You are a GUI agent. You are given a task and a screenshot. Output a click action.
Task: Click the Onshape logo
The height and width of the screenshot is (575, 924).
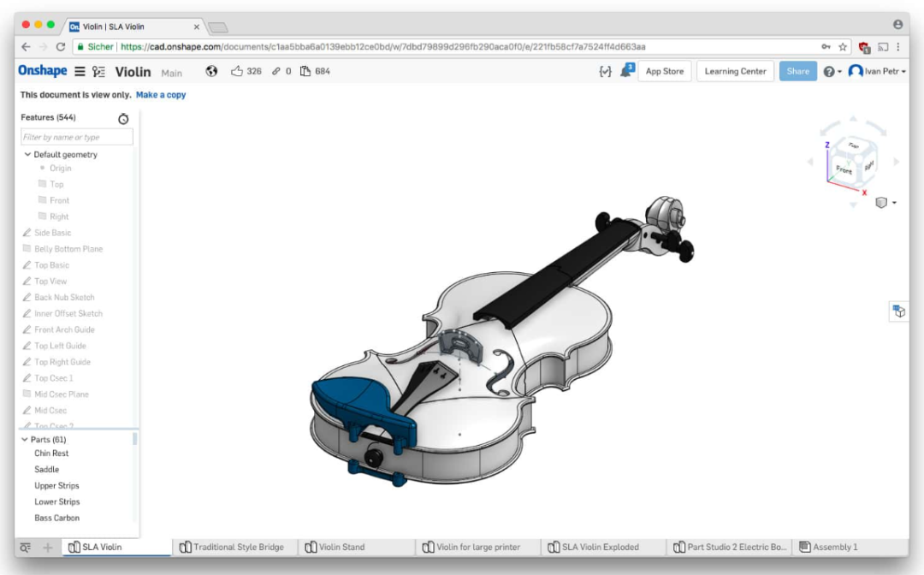[43, 71]
